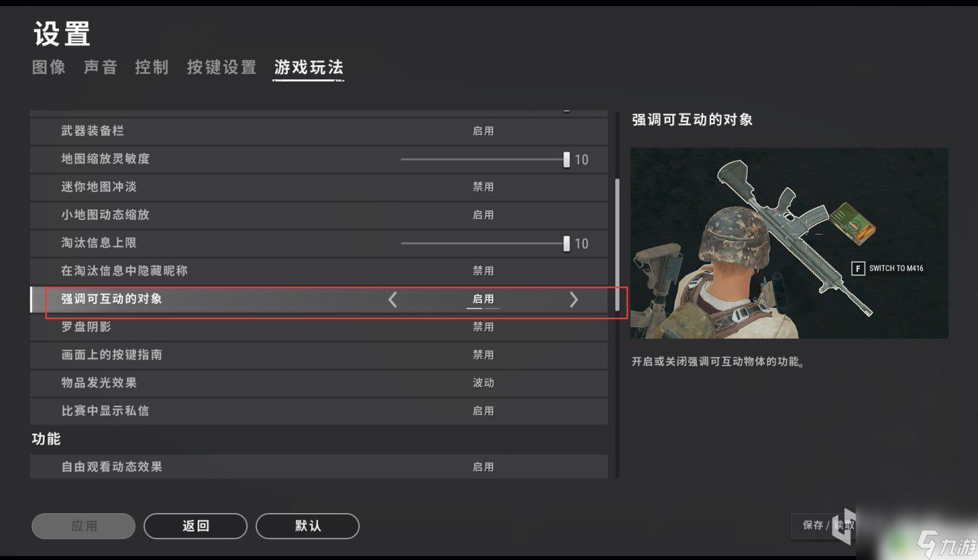The image size is (978, 560).
Task: Adjust the 淘汰信息上限 slider
Action: coord(484,243)
